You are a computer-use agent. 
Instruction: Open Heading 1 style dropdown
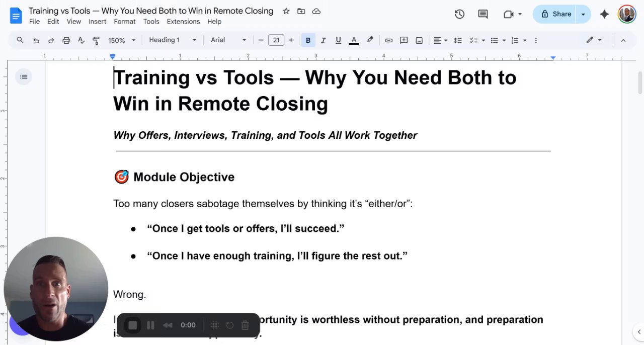pyautogui.click(x=172, y=40)
